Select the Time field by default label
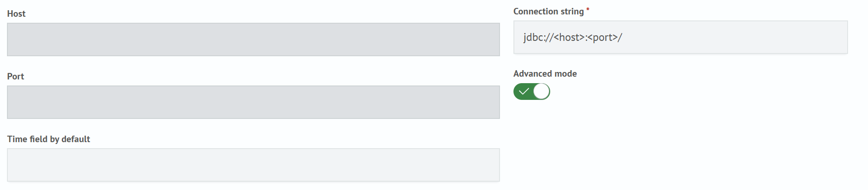This screenshot has height=190, width=868. coord(48,139)
